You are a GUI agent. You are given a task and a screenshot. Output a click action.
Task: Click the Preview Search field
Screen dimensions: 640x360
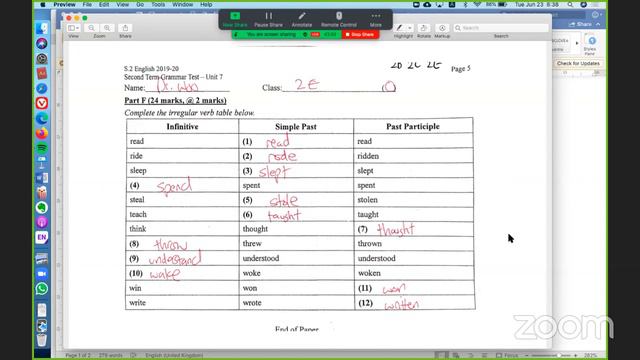point(501,28)
